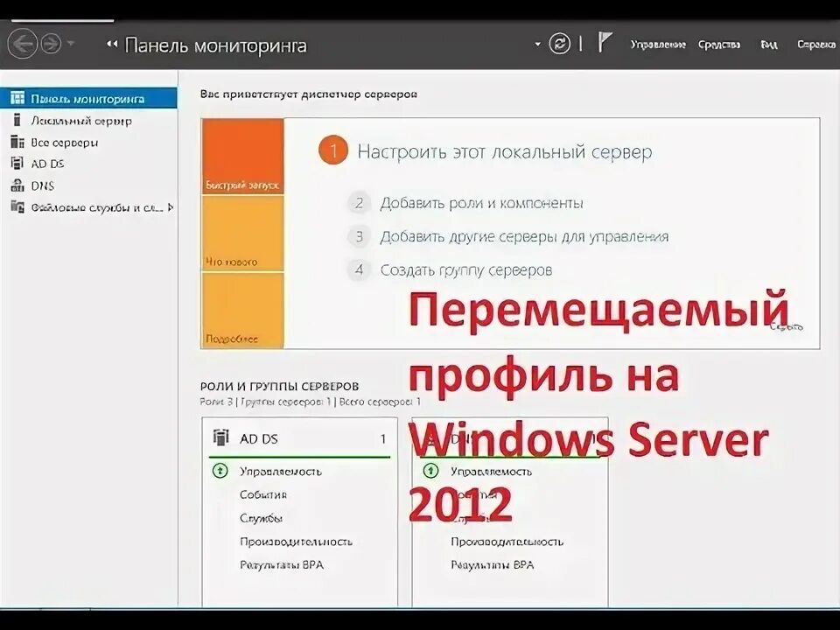Expand the Файловые службы arrow
This screenshot has width=840, height=630.
[x=171, y=207]
